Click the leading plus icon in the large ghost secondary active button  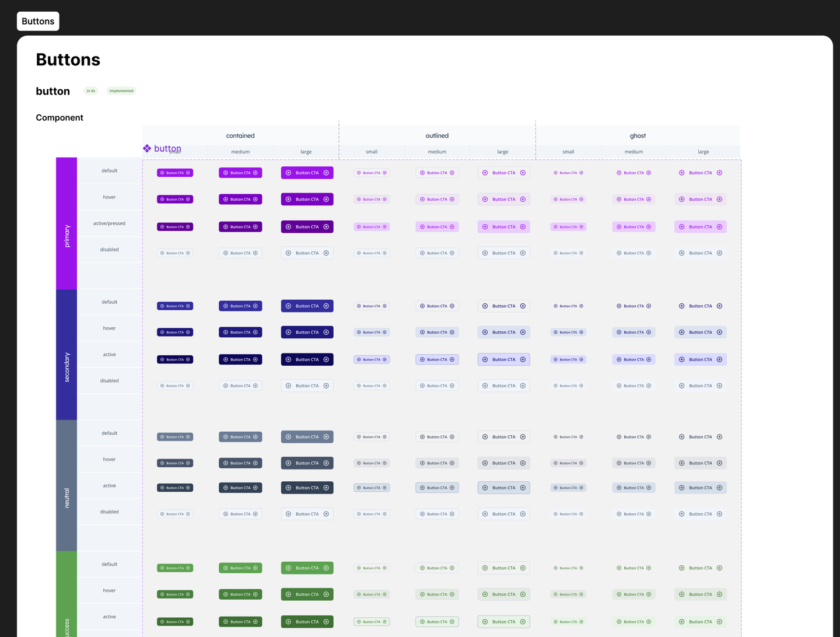pyautogui.click(x=681, y=360)
